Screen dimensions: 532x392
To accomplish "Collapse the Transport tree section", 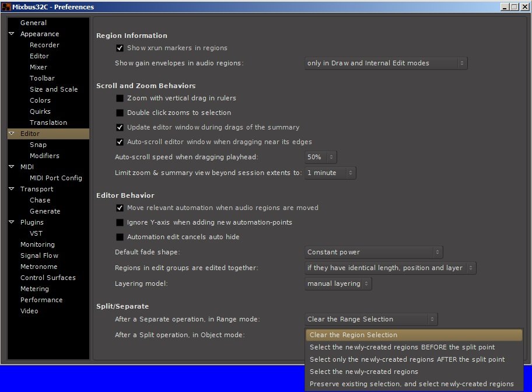I will pos(11,188).
